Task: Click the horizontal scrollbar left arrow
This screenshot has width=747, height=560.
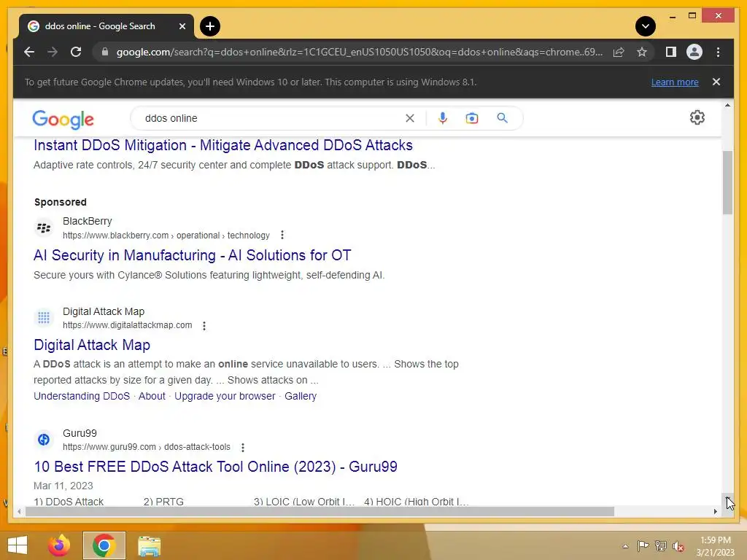Action: (x=18, y=511)
